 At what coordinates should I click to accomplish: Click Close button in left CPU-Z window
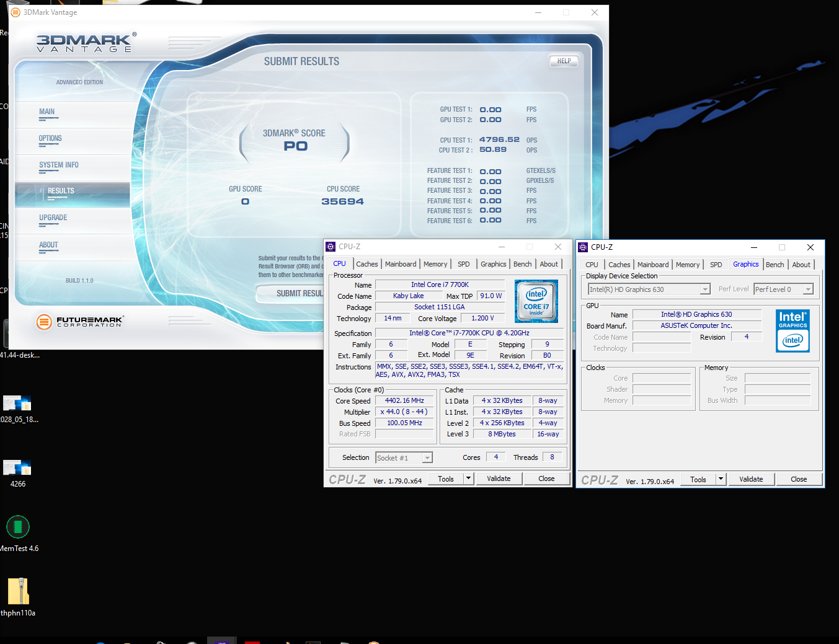click(x=546, y=479)
